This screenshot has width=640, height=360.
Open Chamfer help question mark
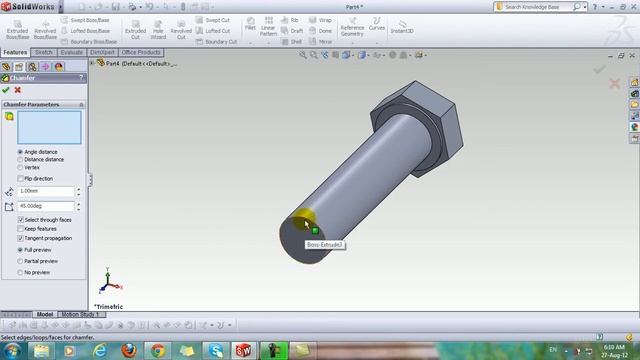(81, 78)
